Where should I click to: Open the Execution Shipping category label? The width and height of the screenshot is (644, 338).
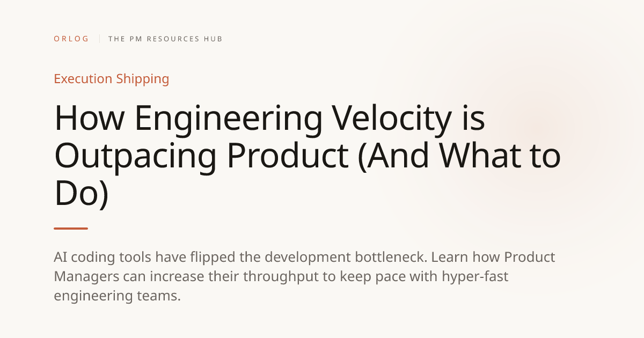pyautogui.click(x=112, y=79)
